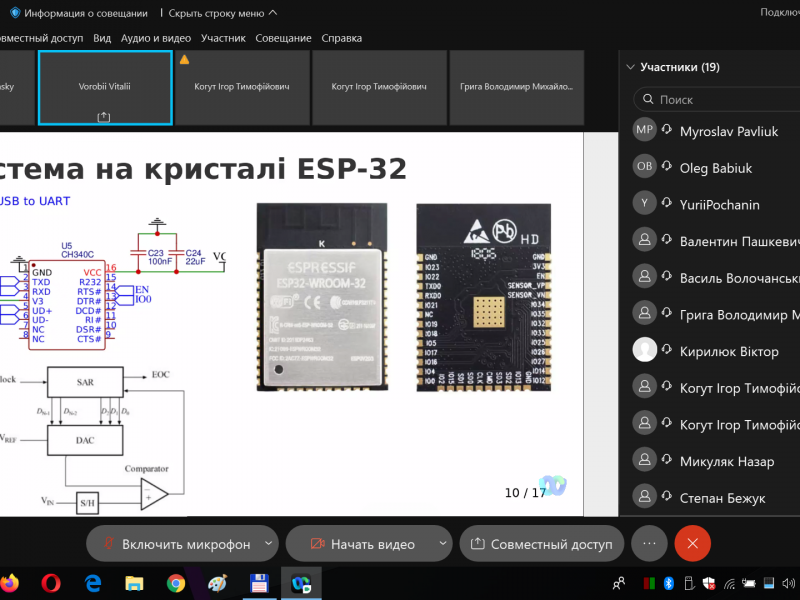Collapse the Участники panel chevron
Viewport: 800px width, 600px height.
[x=630, y=68]
